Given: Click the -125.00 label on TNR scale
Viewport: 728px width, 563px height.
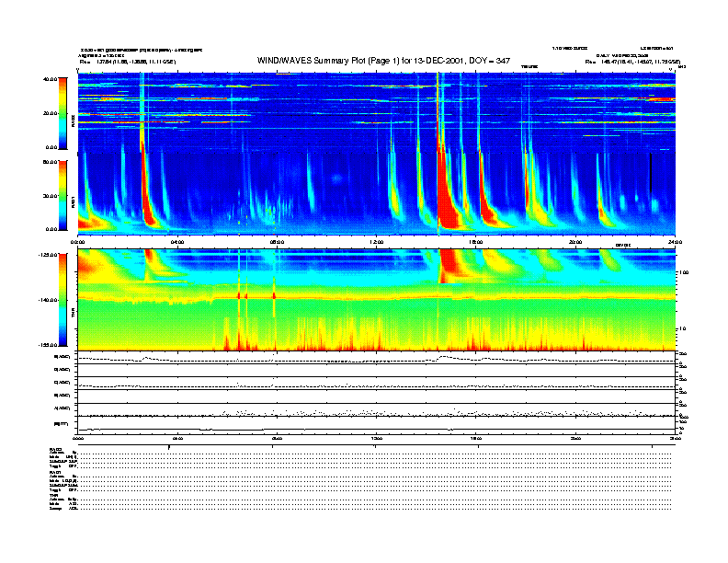Looking at the screenshot, I should (47, 254).
